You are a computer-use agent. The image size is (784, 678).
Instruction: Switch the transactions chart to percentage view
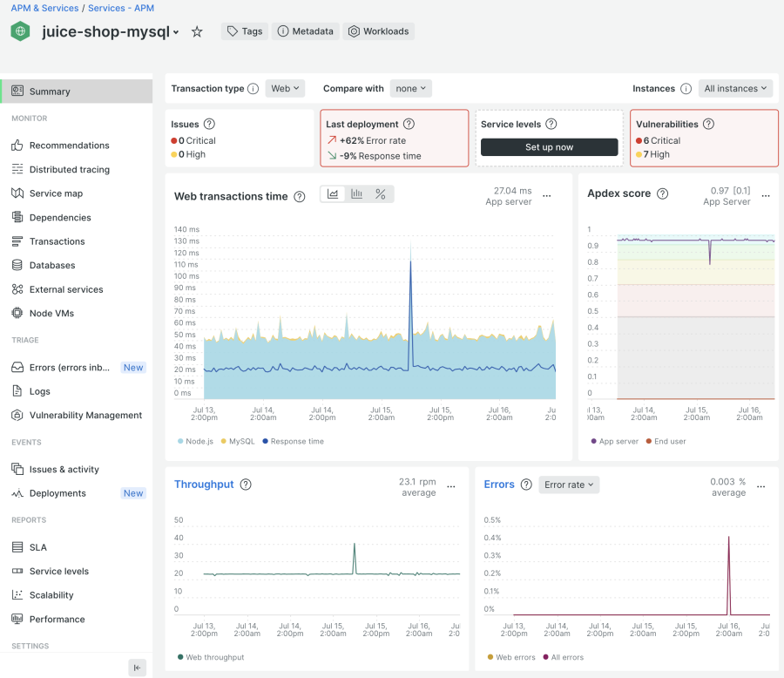tap(381, 194)
